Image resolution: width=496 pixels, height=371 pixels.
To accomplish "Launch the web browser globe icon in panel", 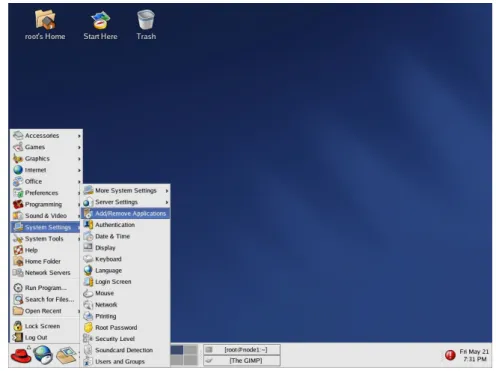I will point(43,355).
